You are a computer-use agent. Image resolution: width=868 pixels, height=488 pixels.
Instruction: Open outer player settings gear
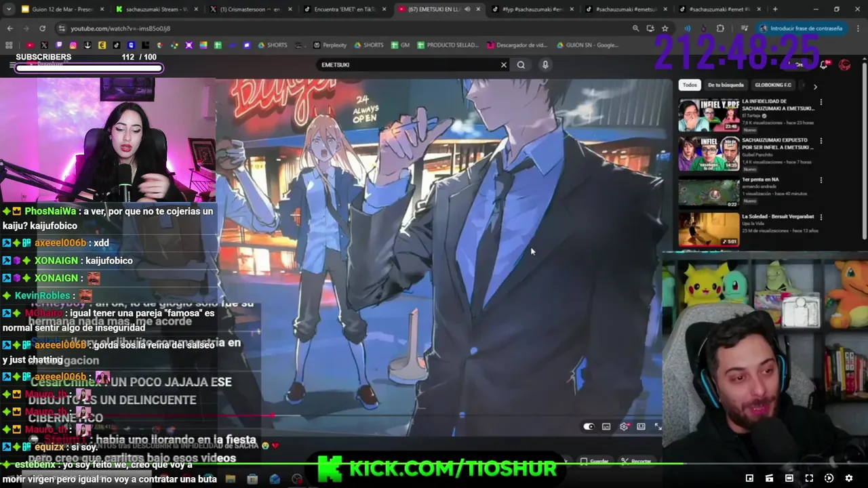[x=848, y=479]
